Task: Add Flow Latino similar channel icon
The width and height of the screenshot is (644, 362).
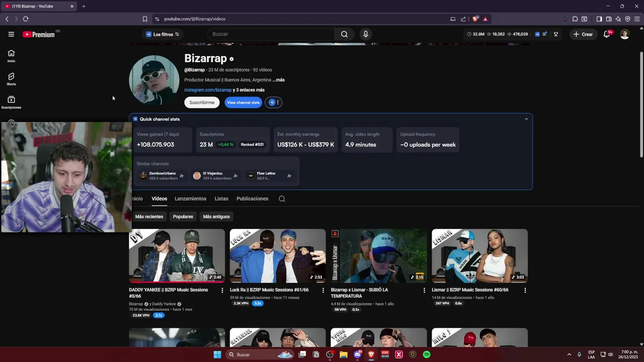Action: tap(289, 175)
